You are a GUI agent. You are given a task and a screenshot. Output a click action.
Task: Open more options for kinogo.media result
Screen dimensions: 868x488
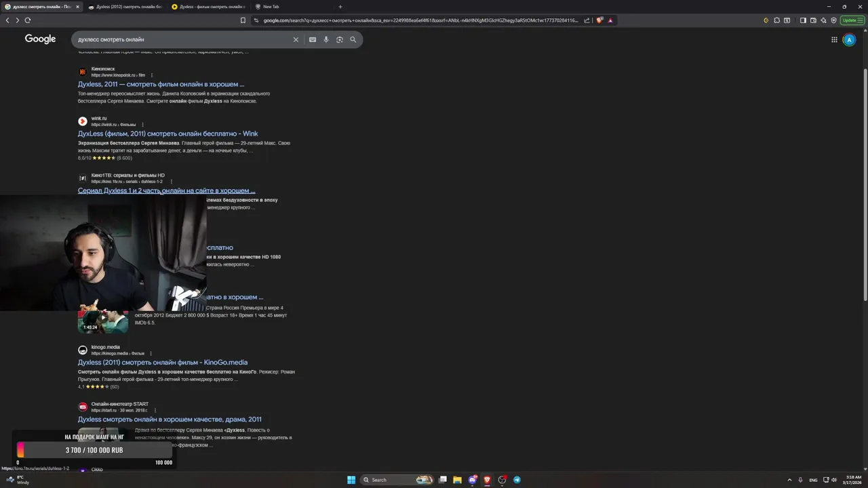(x=151, y=353)
